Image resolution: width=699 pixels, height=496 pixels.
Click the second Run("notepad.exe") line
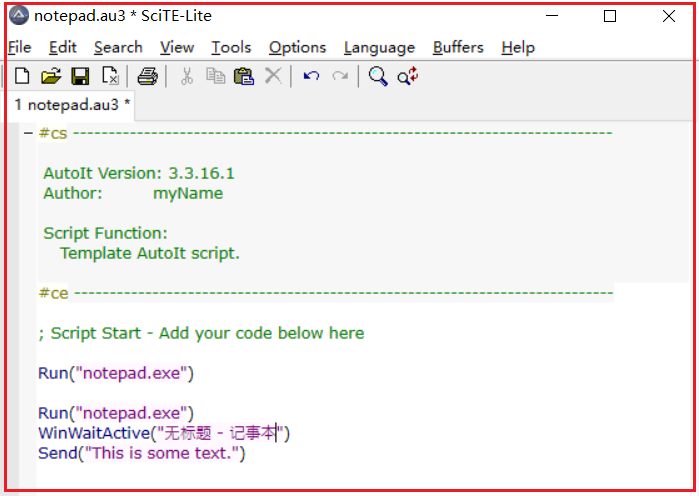click(x=116, y=413)
